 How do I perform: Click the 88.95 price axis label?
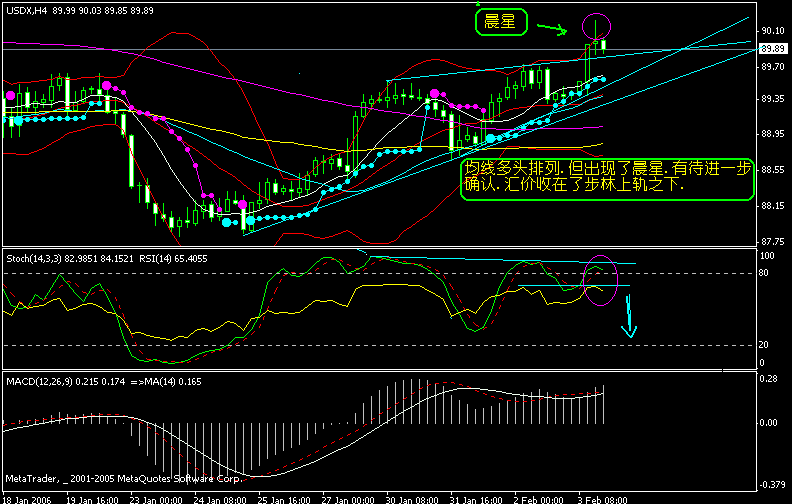[773, 134]
